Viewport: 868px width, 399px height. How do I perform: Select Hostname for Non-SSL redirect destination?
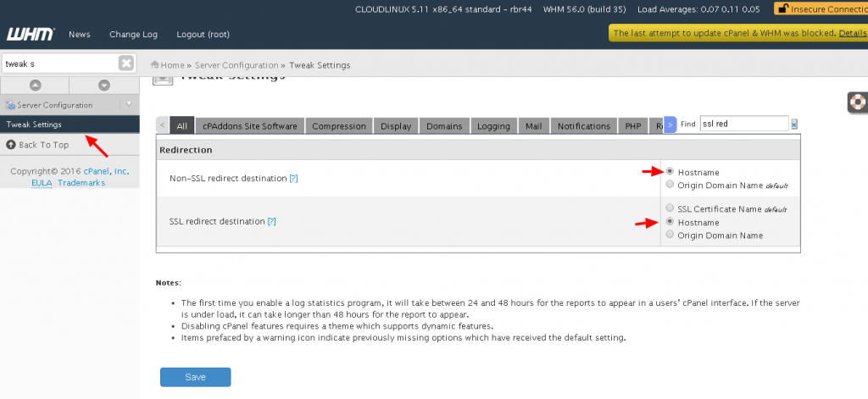pos(670,172)
